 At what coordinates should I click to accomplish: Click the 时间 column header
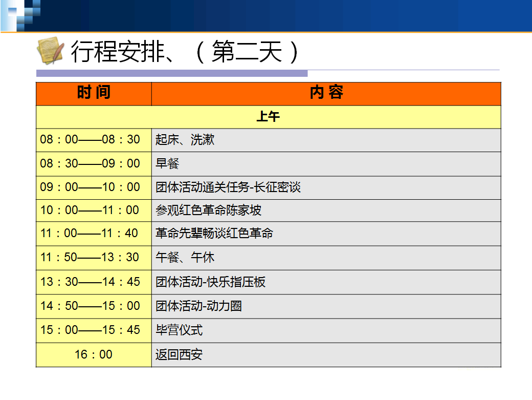point(94,94)
